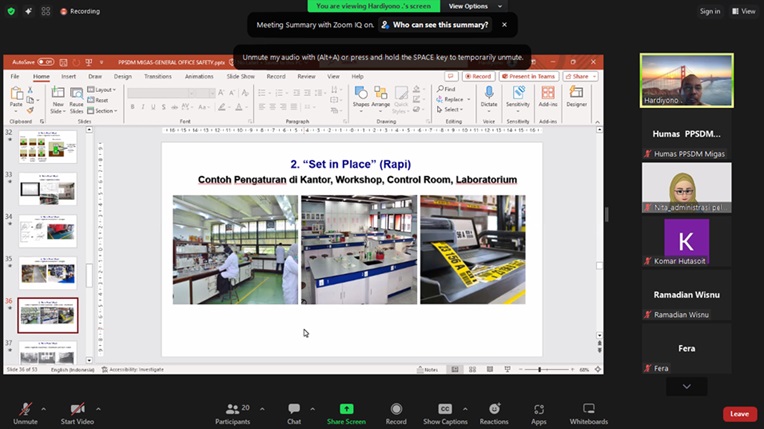Click Present in Teams button
764x429 pixels.
[x=529, y=77]
